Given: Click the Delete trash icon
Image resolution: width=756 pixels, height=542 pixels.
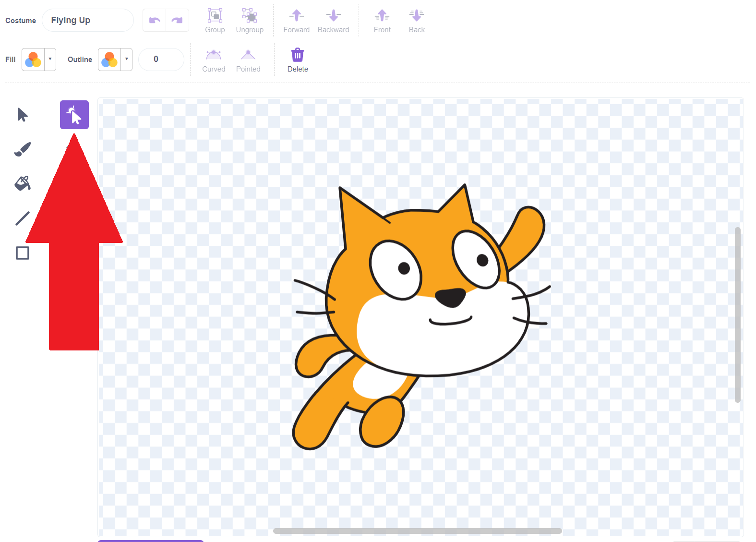Looking at the screenshot, I should (x=298, y=55).
